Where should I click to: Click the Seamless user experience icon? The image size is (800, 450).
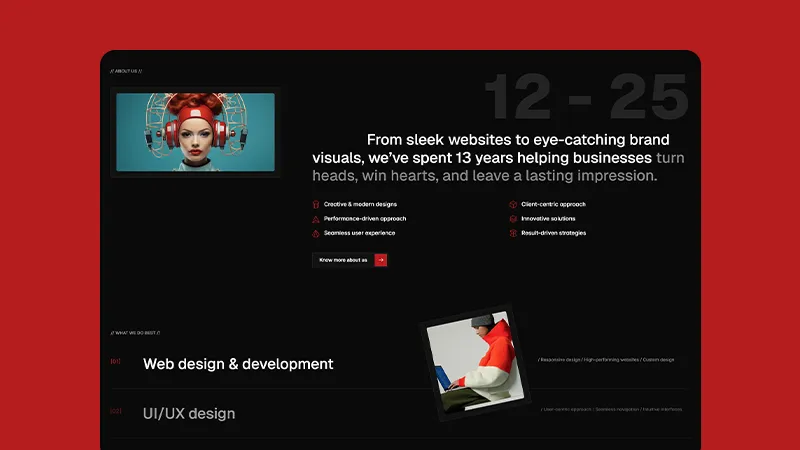[x=316, y=234]
